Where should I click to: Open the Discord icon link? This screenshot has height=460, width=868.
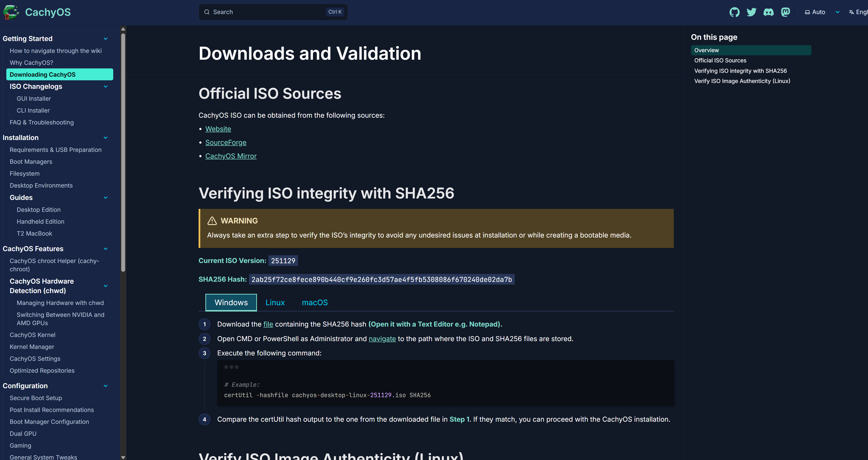click(768, 12)
